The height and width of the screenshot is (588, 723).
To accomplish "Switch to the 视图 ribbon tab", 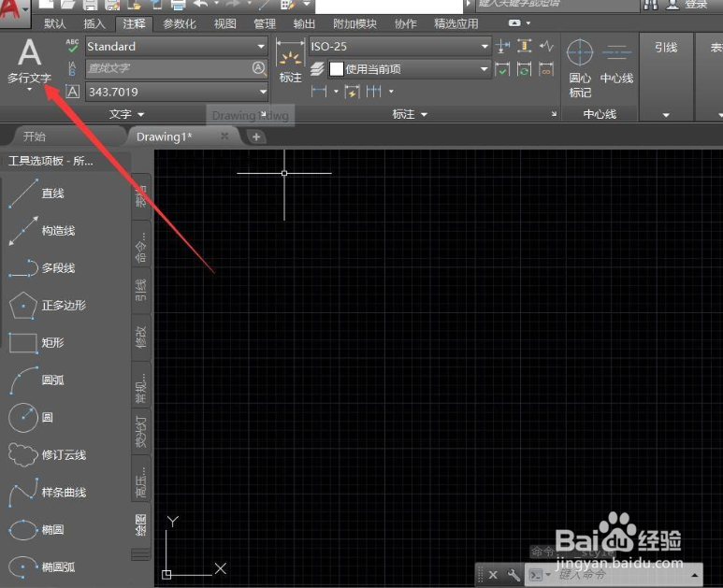I will point(225,23).
